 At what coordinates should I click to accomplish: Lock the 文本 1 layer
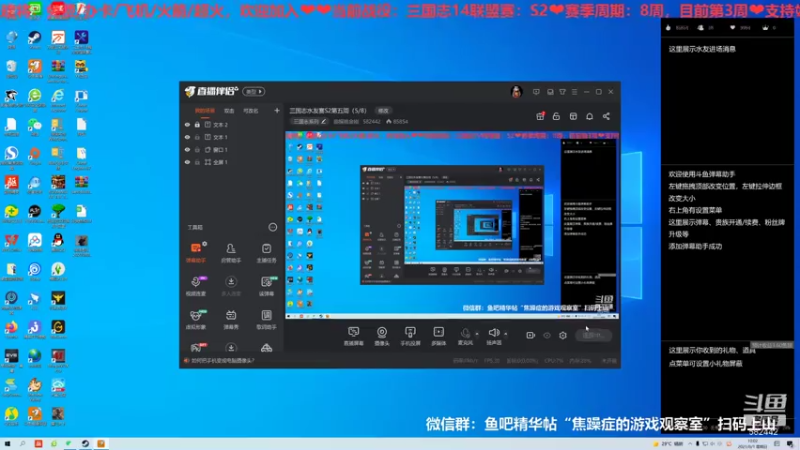(x=197, y=137)
